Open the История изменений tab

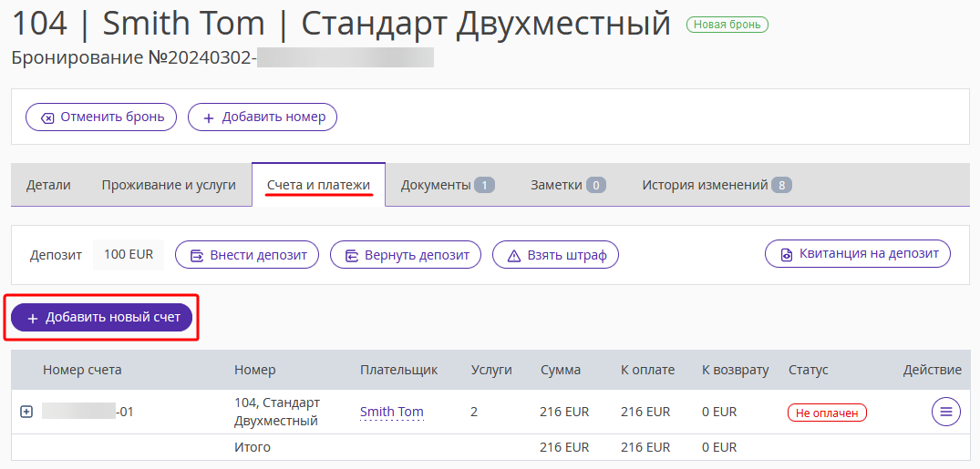pyautogui.click(x=717, y=185)
